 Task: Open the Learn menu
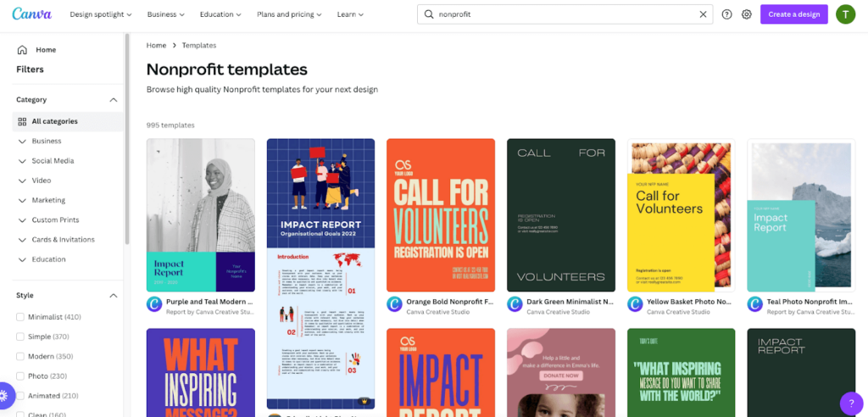(x=350, y=14)
